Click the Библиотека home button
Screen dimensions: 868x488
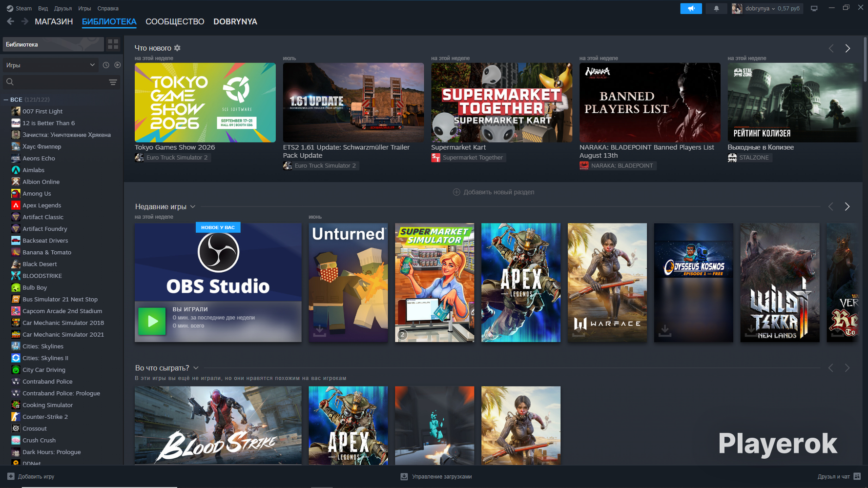pyautogui.click(x=53, y=44)
